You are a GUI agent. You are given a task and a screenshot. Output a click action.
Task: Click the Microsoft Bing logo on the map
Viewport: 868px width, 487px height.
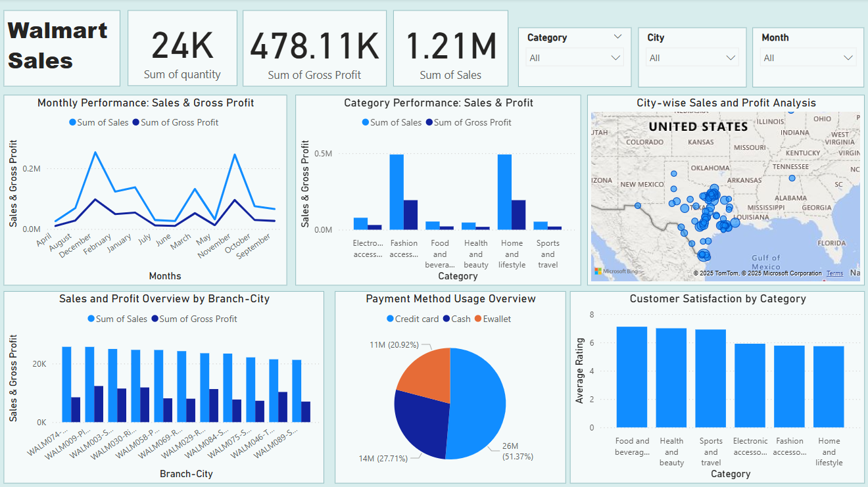615,271
